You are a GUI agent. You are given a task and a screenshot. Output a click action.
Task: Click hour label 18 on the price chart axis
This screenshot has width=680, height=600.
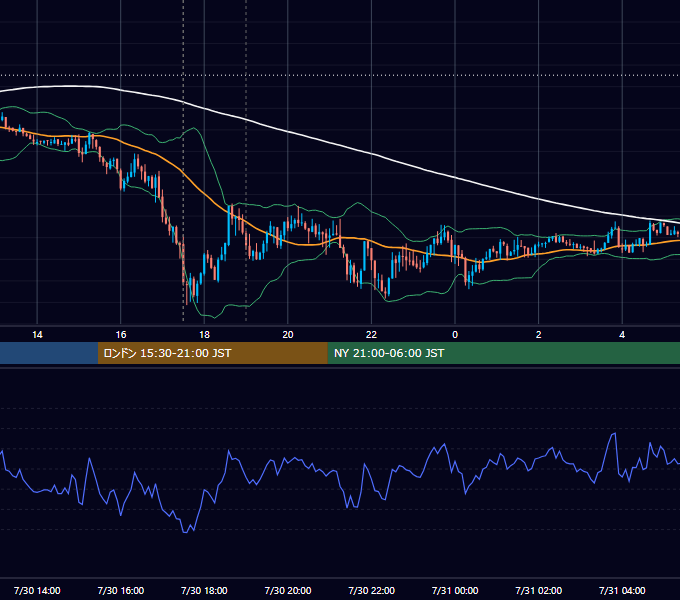click(204, 335)
